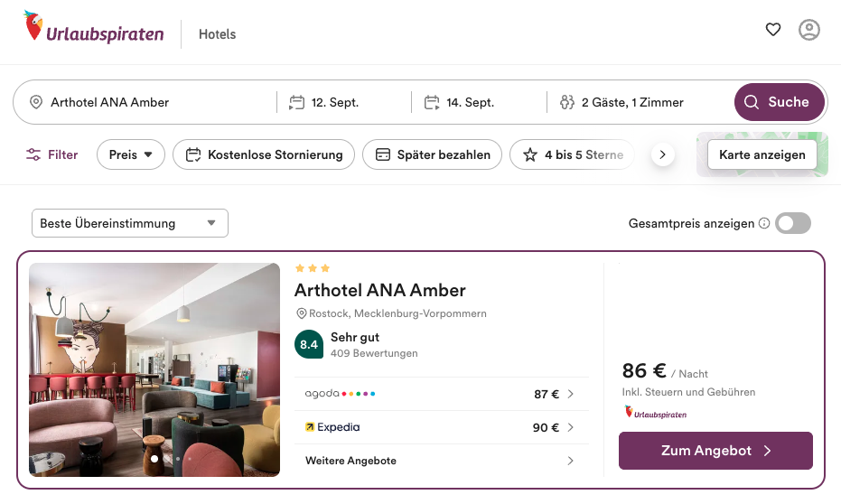Enable the Kostenlose Stornierung filter
The image size is (841, 504).
click(x=264, y=155)
